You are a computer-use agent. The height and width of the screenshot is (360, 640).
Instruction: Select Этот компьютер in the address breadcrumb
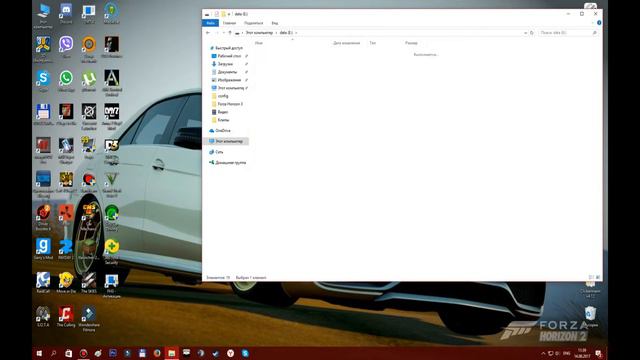point(259,33)
